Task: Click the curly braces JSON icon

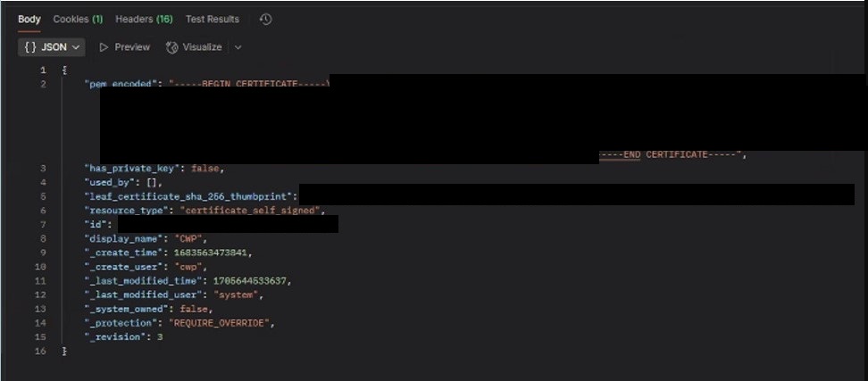Action: [30, 47]
